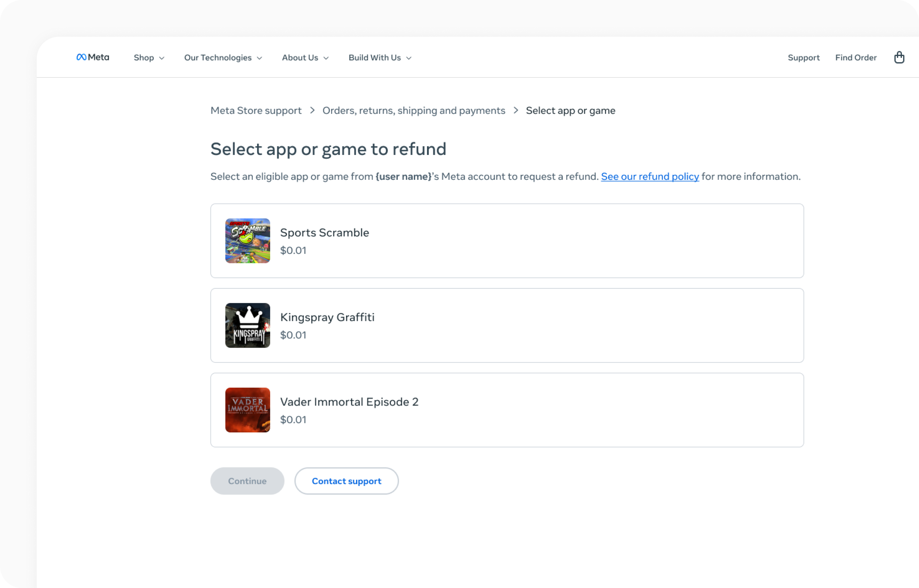This screenshot has height=588, width=919.
Task: Navigate to Meta Store support breadcrumb
Action: (x=256, y=110)
